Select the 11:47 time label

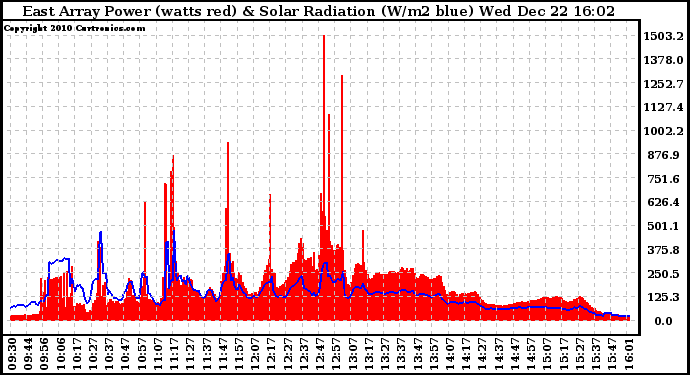click(x=223, y=354)
